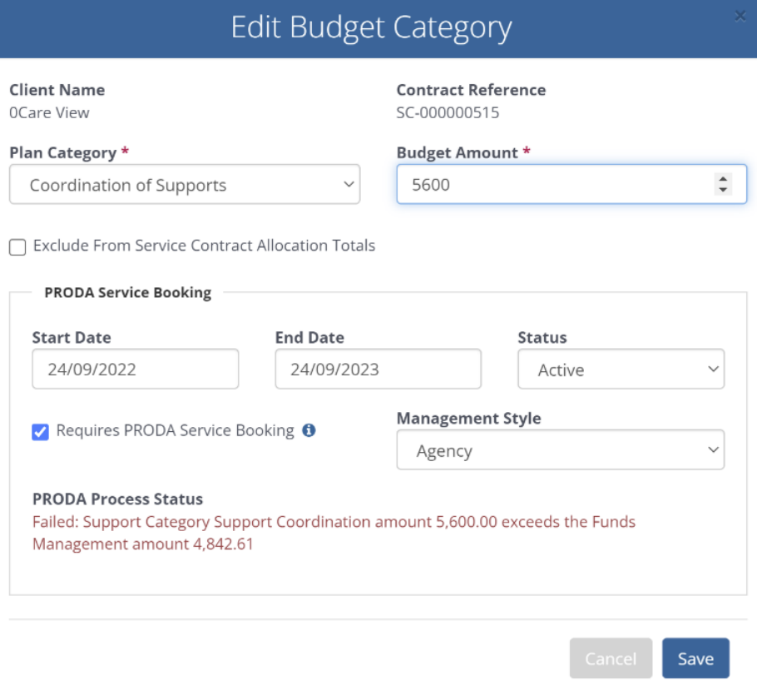Click the Status dropdown chevron arrow
This screenshot has width=757, height=700.
(x=713, y=369)
